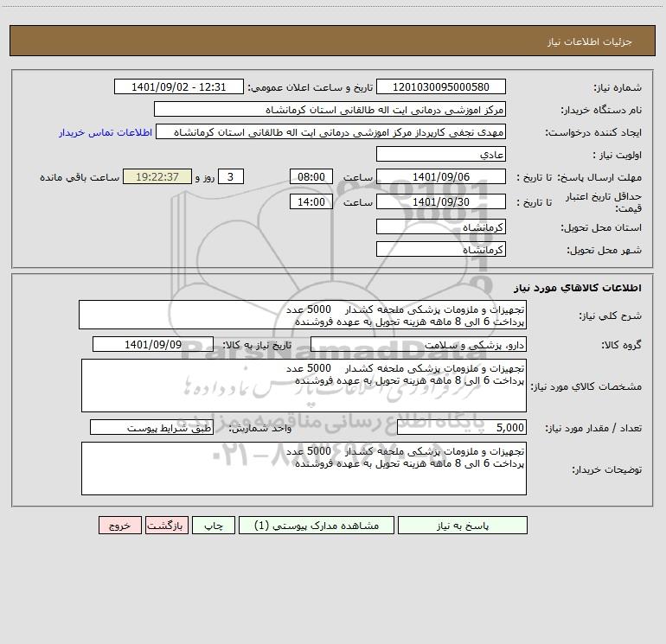Viewport: 666px width, 644px height.
Task: Click the remaining days field 3
Action: 231,176
